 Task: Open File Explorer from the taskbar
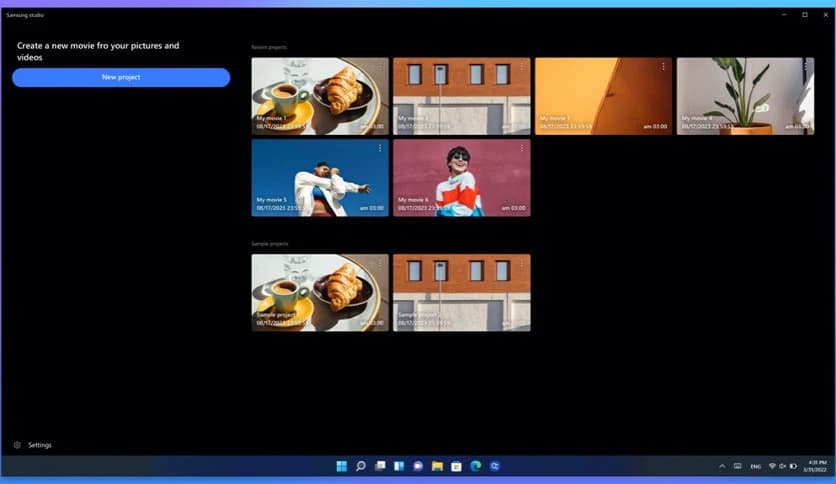click(437, 466)
